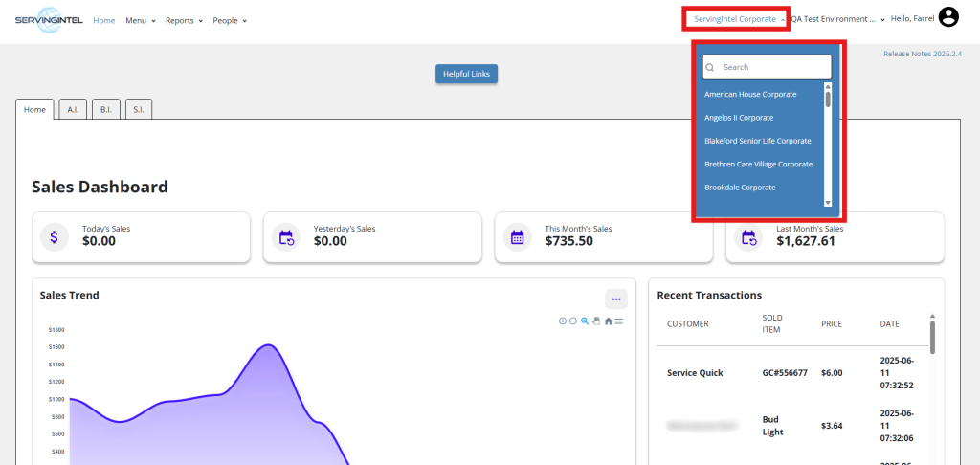Select Brookdale Corporate from the list
The image size is (980, 465).
(740, 188)
